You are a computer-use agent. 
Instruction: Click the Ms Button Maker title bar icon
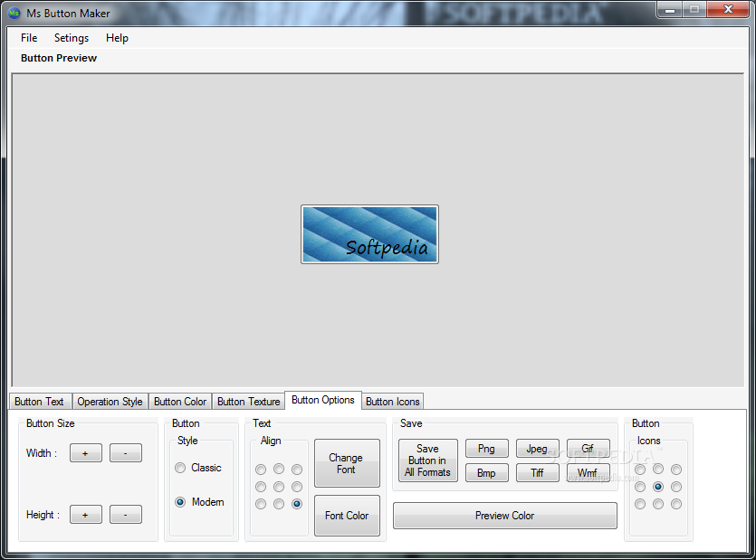click(14, 14)
